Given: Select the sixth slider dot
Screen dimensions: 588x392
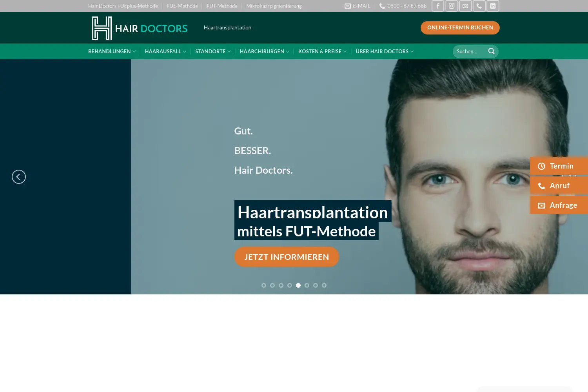Looking at the screenshot, I should point(307,285).
